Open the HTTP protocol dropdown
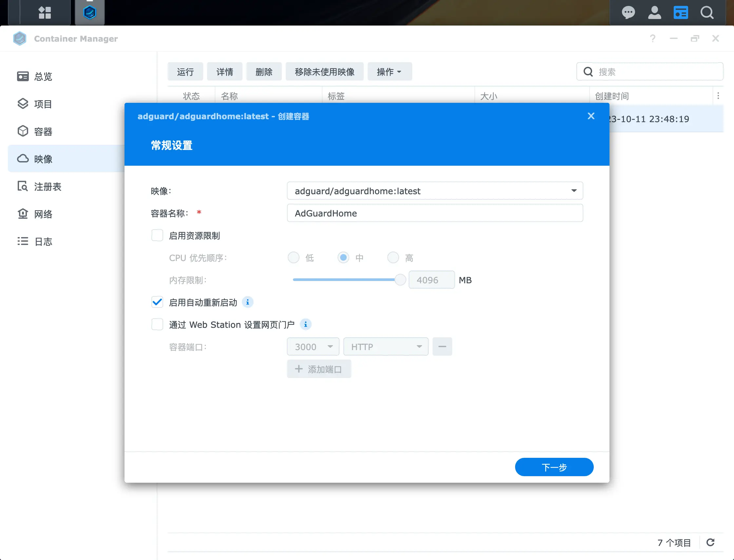Viewport: 734px width, 560px height. coord(385,347)
